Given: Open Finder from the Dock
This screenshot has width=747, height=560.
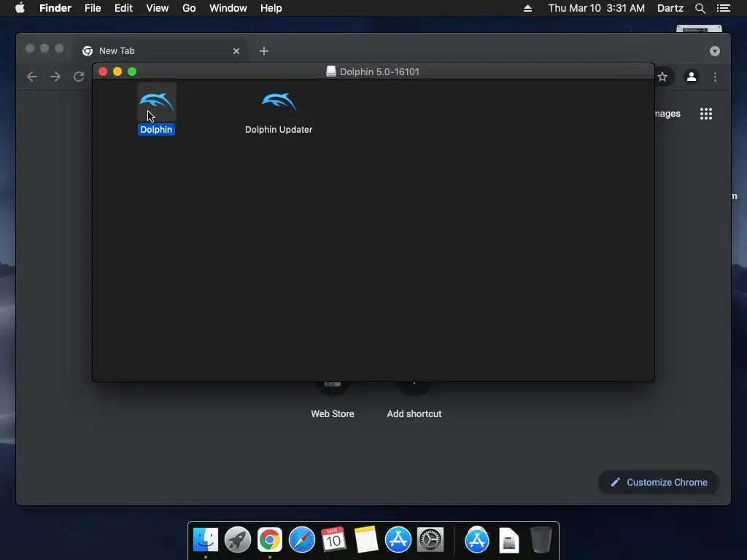Looking at the screenshot, I should pos(206,540).
